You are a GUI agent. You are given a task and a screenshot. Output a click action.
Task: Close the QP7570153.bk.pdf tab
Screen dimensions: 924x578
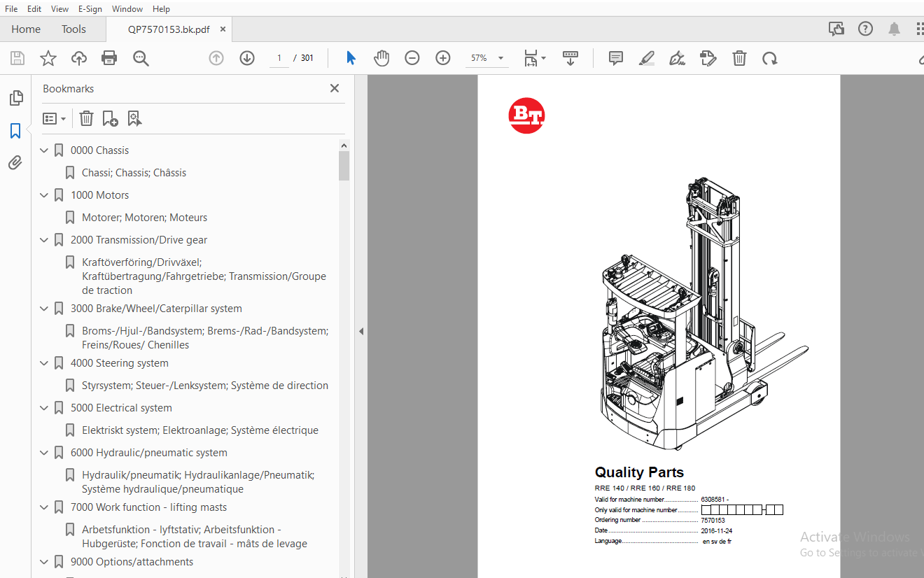223,29
